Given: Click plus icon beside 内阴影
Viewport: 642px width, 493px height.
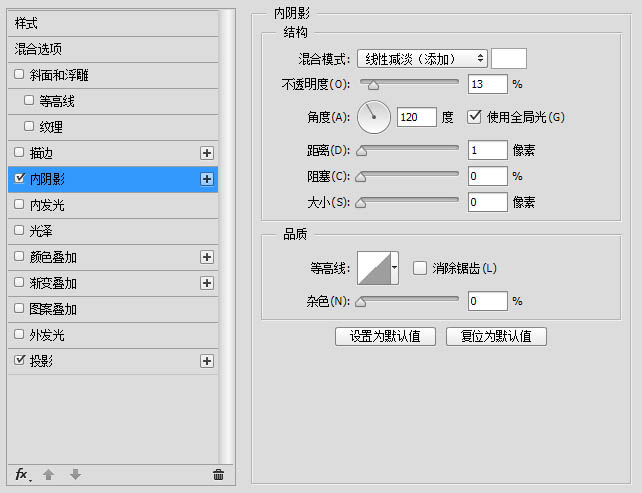Looking at the screenshot, I should point(207,179).
